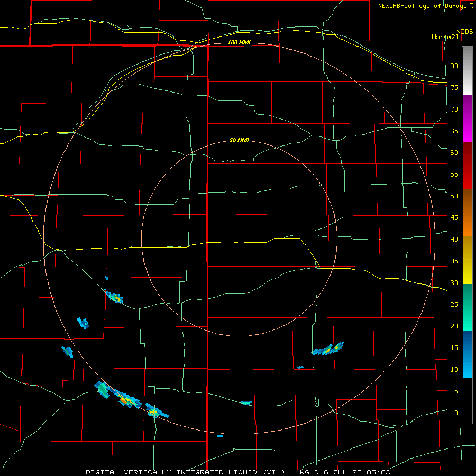Click the yellow segment of color scale
Viewport: 476px width, 476px height.
click(x=467, y=260)
